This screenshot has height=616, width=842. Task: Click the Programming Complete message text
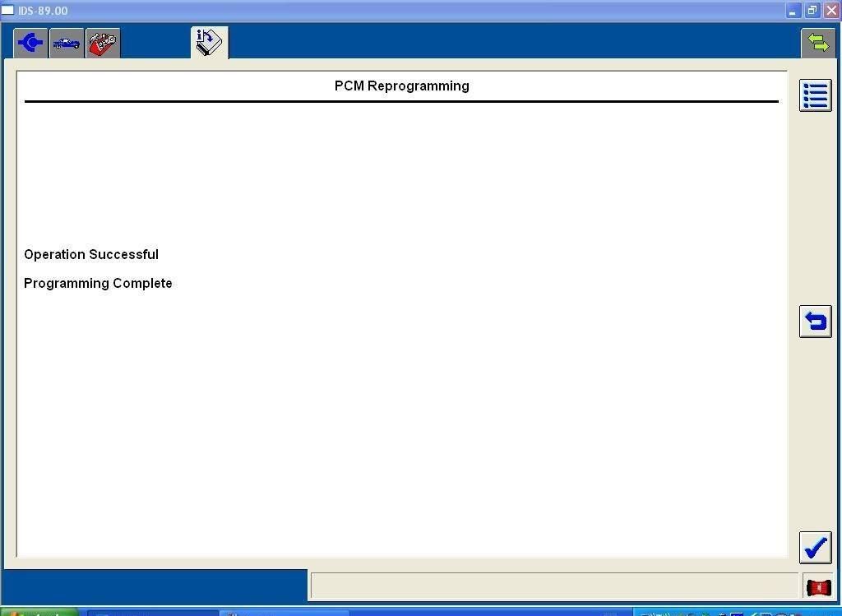(98, 283)
